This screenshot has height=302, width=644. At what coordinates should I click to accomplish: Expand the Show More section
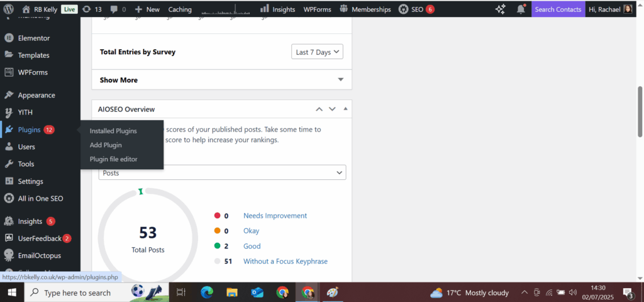pos(222,80)
